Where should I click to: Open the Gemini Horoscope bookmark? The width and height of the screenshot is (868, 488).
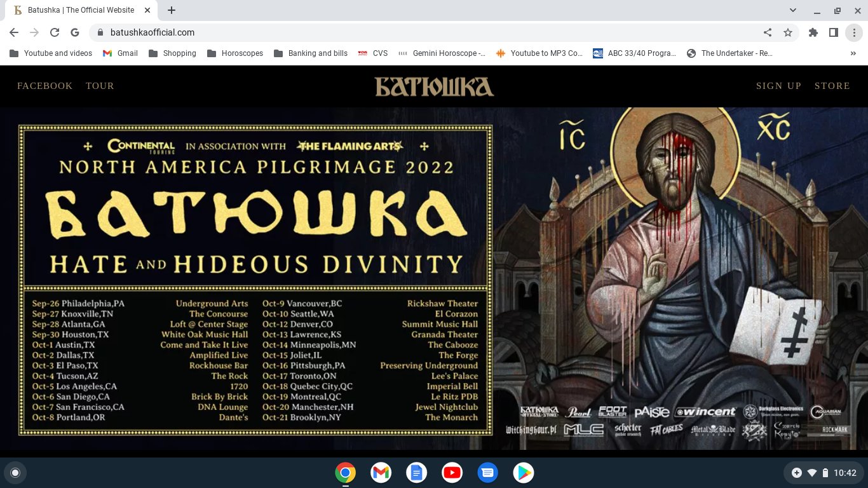[x=442, y=53]
